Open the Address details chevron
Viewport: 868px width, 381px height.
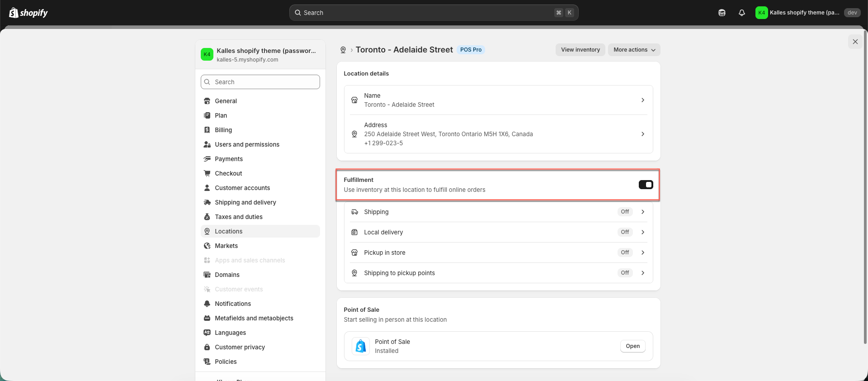[642, 134]
